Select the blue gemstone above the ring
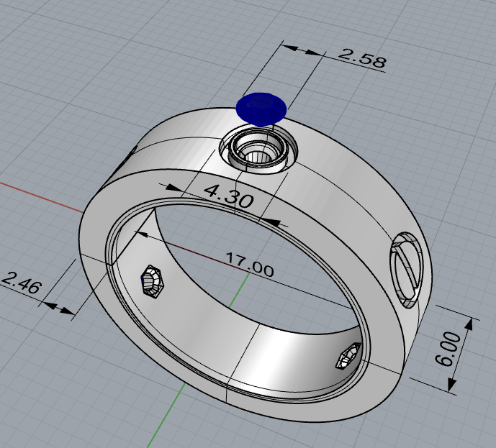Screen dimensions: 496x448 pyautogui.click(x=261, y=109)
